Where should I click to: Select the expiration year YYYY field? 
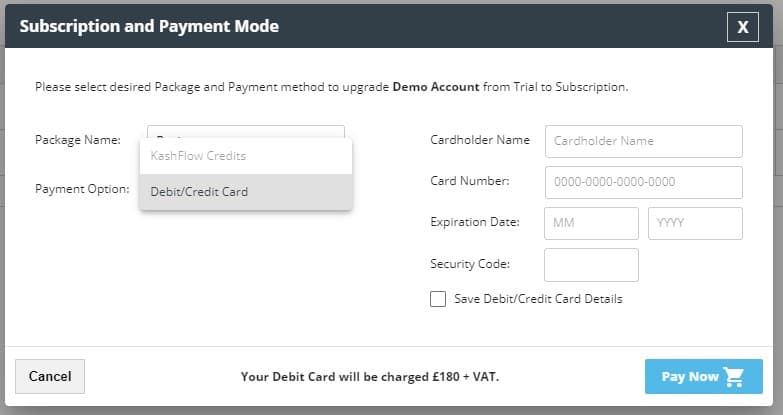[695, 223]
